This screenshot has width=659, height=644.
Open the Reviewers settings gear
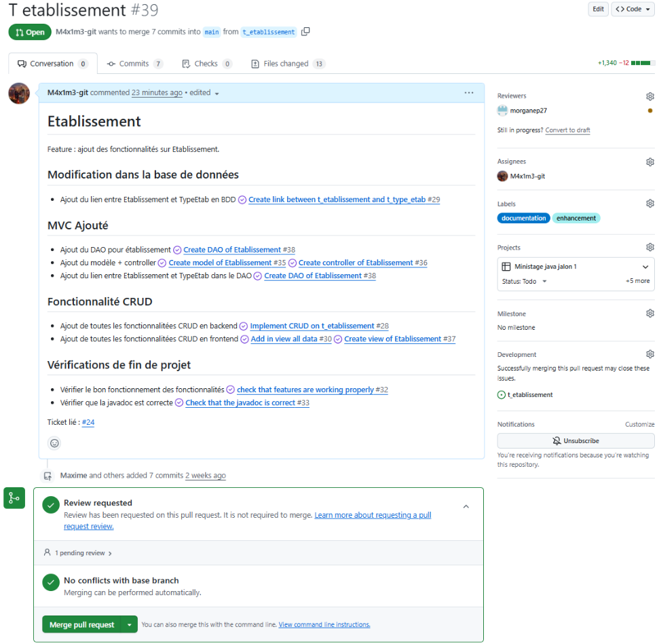point(649,96)
